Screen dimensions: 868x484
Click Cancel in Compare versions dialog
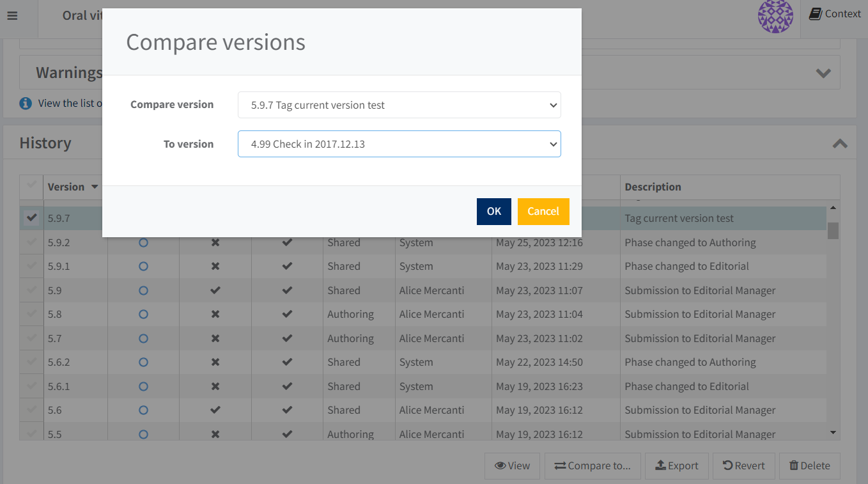pos(543,212)
